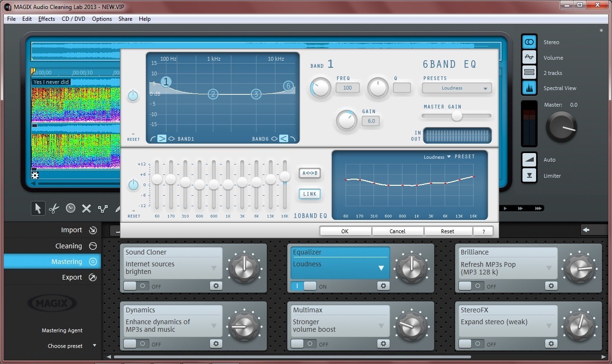Select the X delete tool
The width and height of the screenshot is (612, 364).
86,208
